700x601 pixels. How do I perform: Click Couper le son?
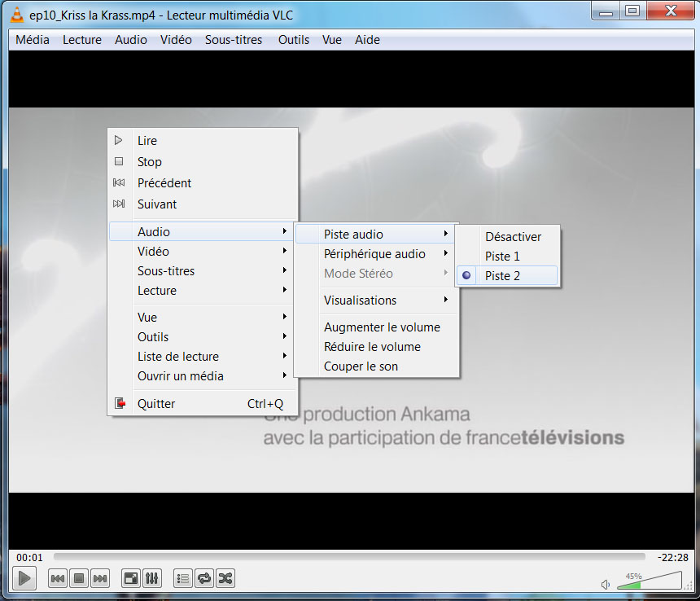pos(376,366)
